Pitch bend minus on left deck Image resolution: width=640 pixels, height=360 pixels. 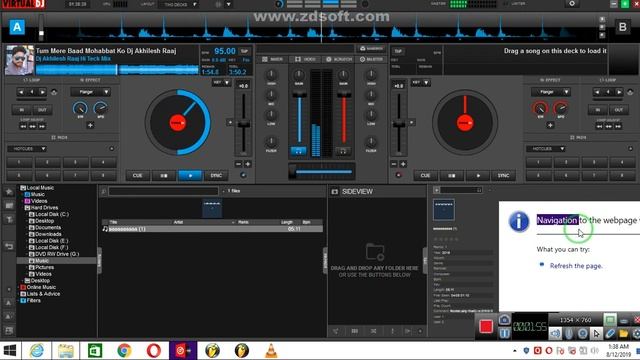[x=239, y=164]
